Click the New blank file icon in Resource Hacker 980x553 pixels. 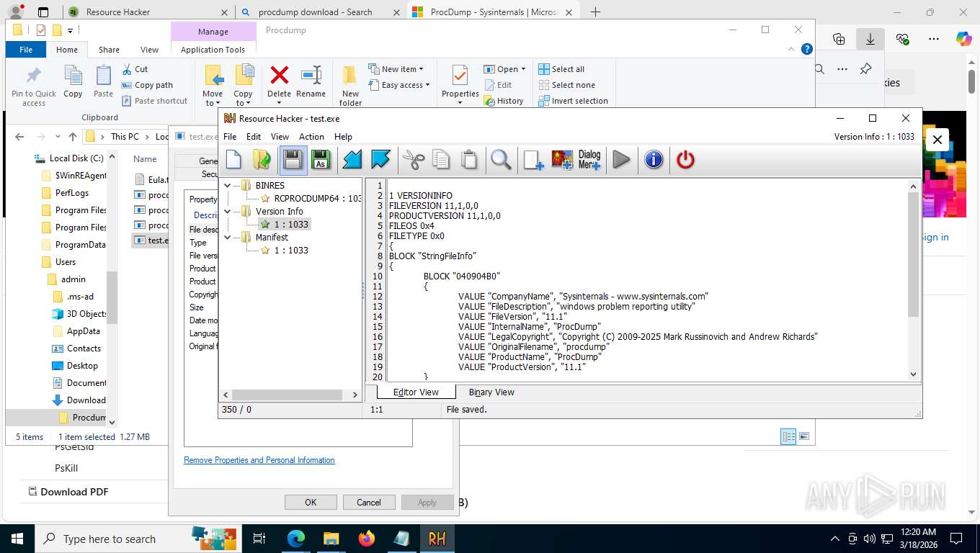coord(233,160)
